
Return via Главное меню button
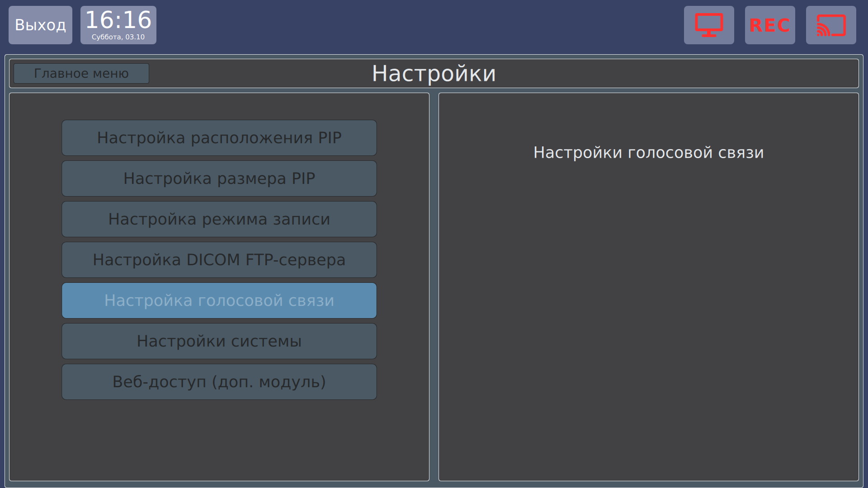coord(81,73)
